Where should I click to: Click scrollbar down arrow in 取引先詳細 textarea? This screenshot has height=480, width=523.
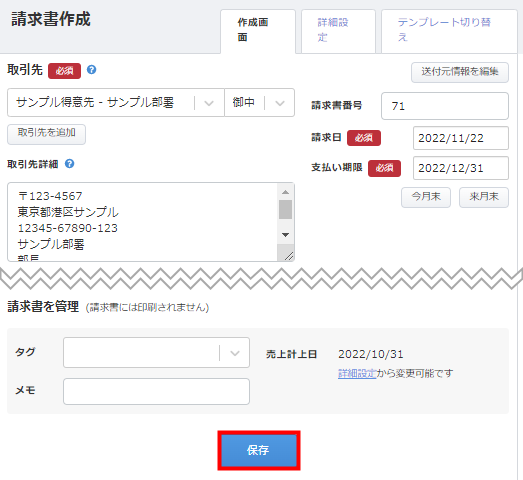(x=285, y=235)
